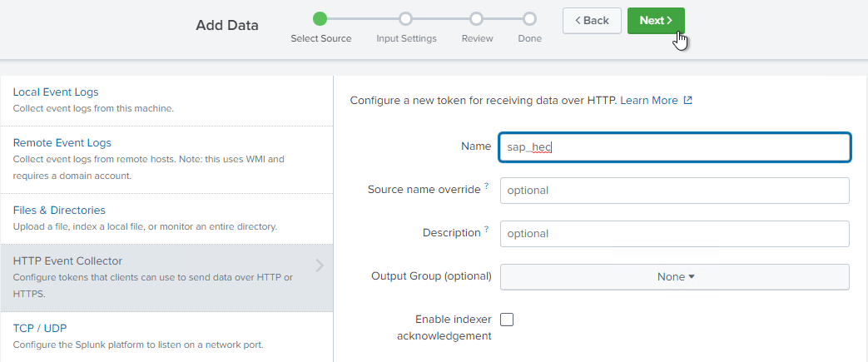Go back with the Back button
The width and height of the screenshot is (868, 362).
tap(592, 21)
